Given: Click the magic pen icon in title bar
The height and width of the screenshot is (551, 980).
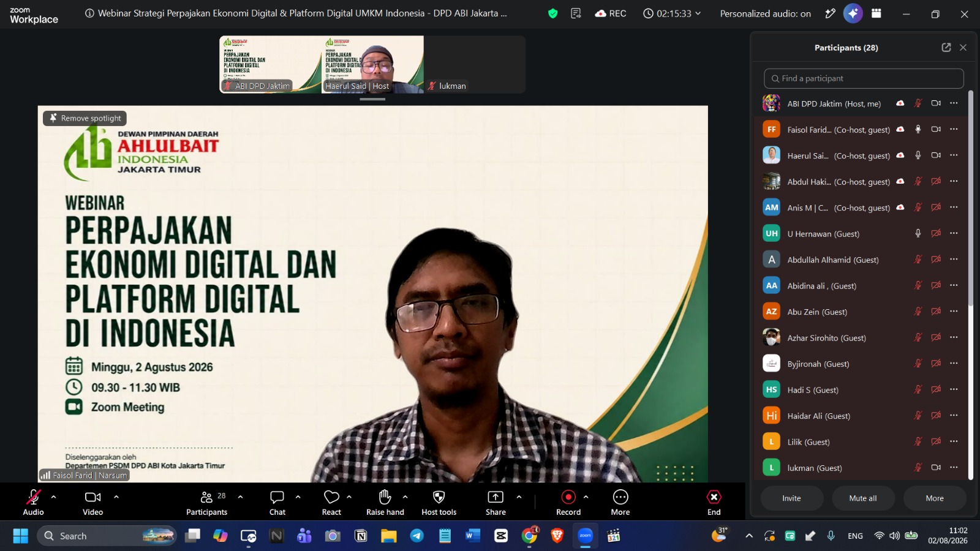Looking at the screenshot, I should pos(830,13).
